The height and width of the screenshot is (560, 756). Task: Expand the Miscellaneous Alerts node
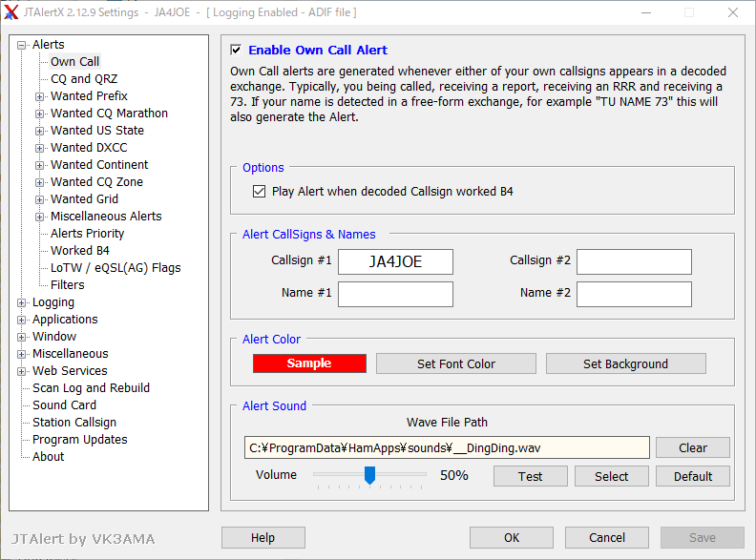pyautogui.click(x=39, y=217)
